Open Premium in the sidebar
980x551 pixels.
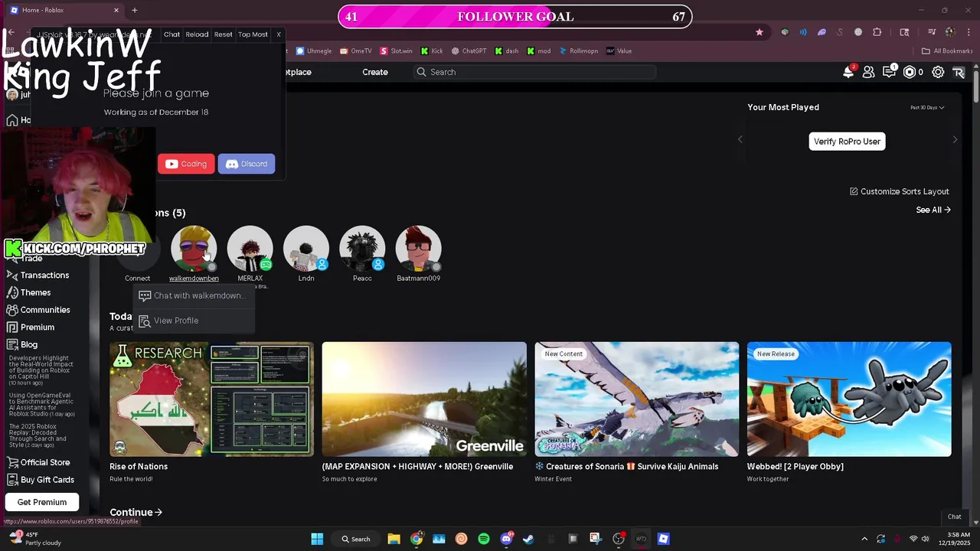[31, 328]
